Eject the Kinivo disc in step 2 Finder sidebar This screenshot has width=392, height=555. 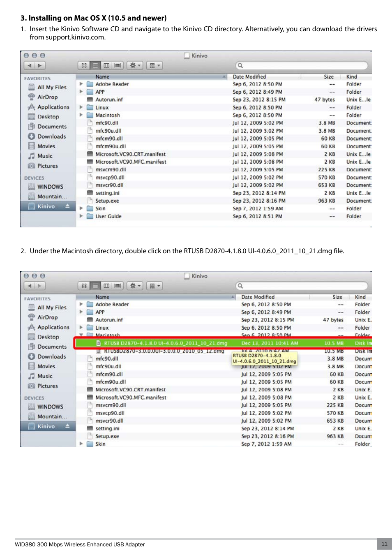[67, 426]
